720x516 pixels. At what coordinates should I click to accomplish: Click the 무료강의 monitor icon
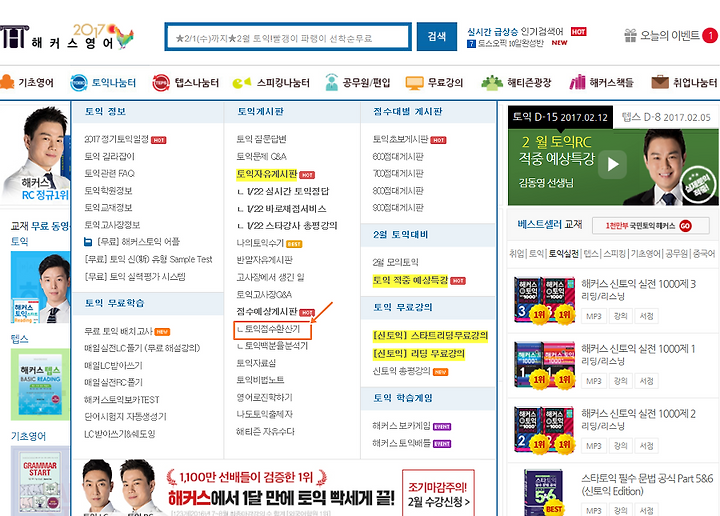[414, 83]
